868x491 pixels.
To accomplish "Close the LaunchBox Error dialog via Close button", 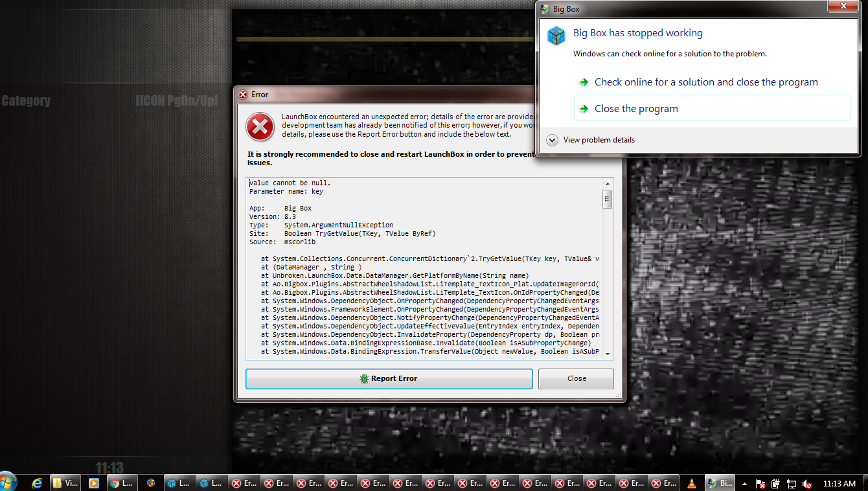I will [x=576, y=378].
